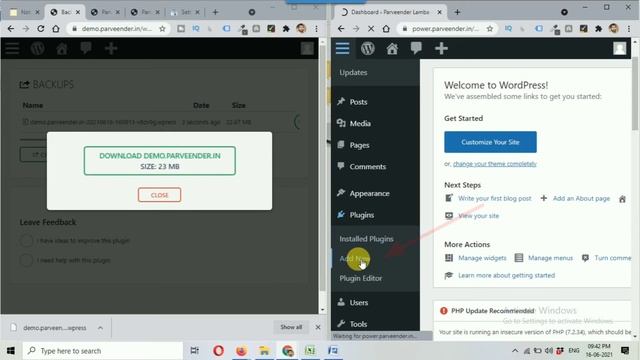
Task: Select Add New plugin submenu item
Action: pos(355,258)
